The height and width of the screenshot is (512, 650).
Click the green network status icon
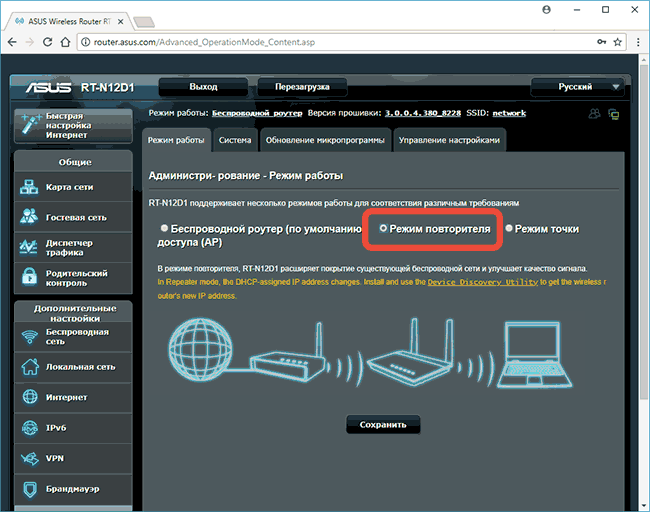pyautogui.click(x=614, y=114)
